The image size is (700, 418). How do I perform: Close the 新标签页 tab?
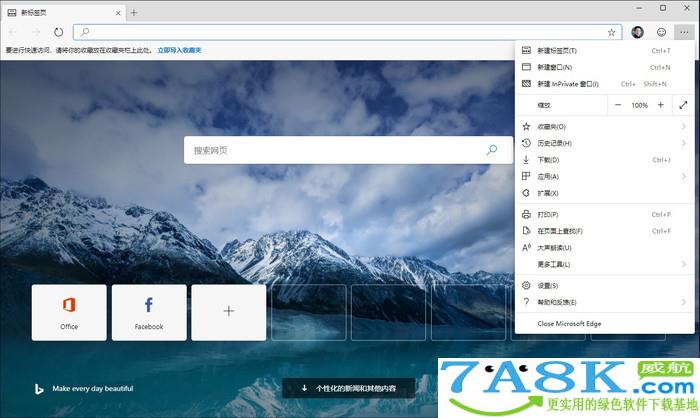coord(118,13)
